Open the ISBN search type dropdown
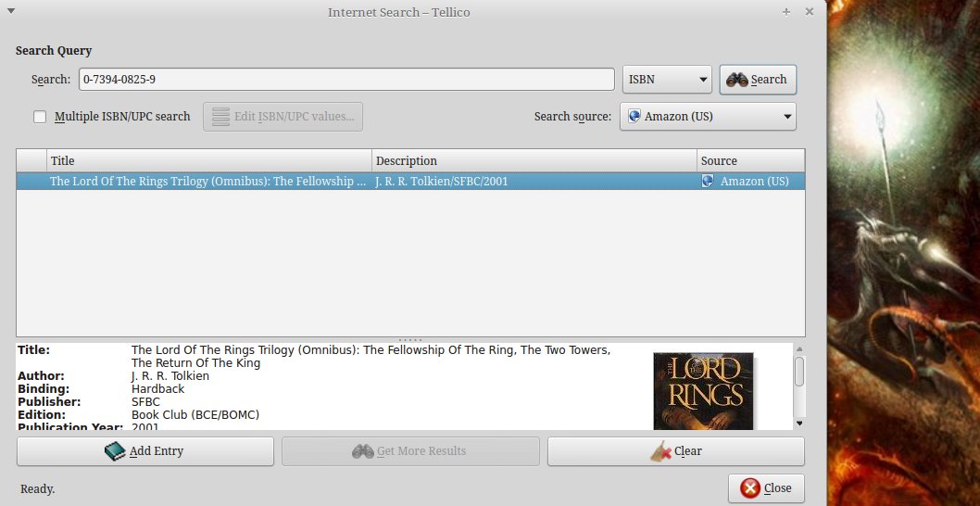This screenshot has height=506, width=980. point(667,80)
